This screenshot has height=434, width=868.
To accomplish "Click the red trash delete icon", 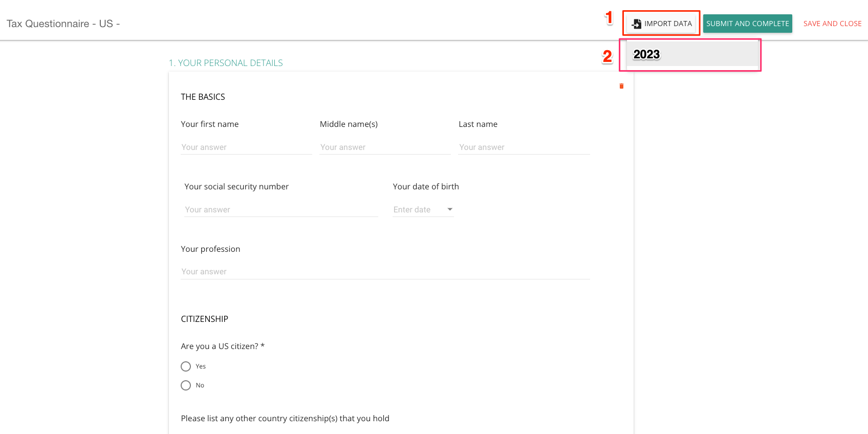I will [x=621, y=86].
